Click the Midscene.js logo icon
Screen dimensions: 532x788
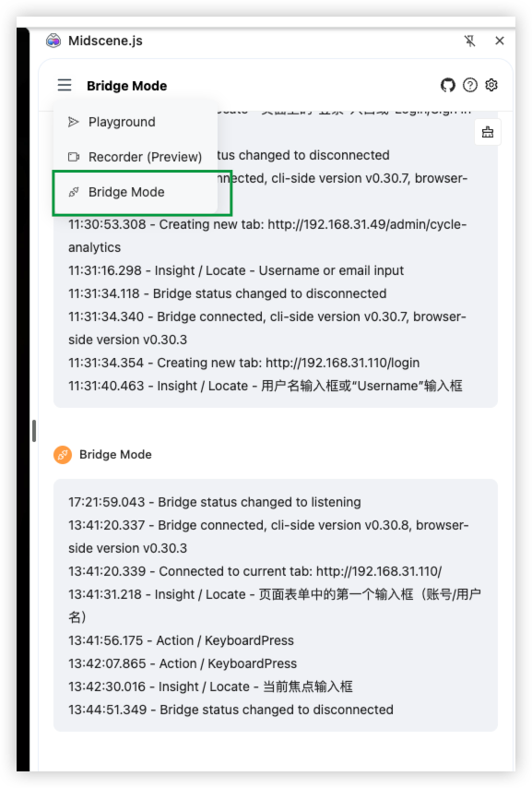(x=53, y=41)
